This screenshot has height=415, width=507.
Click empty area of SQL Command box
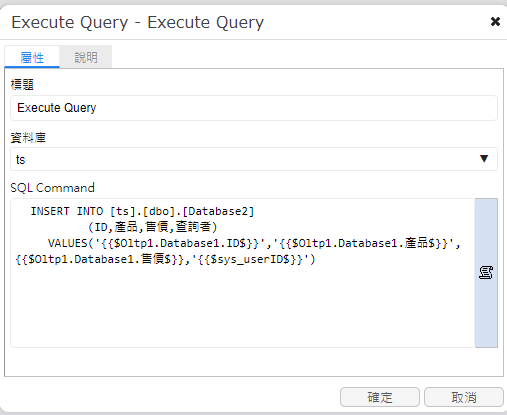pos(242,307)
